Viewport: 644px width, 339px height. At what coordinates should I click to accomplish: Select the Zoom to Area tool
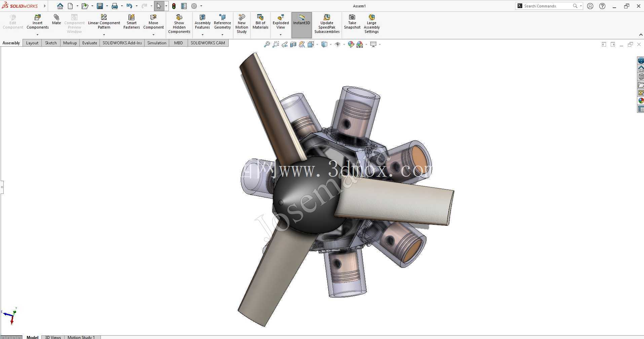[x=276, y=44]
